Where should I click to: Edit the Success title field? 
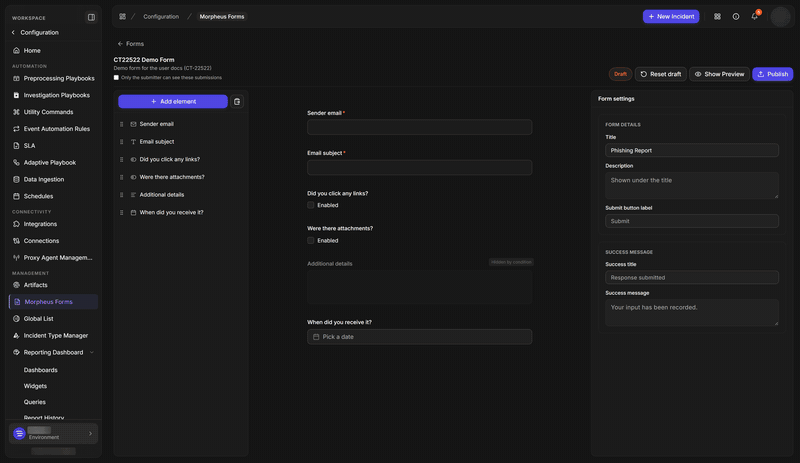692,278
